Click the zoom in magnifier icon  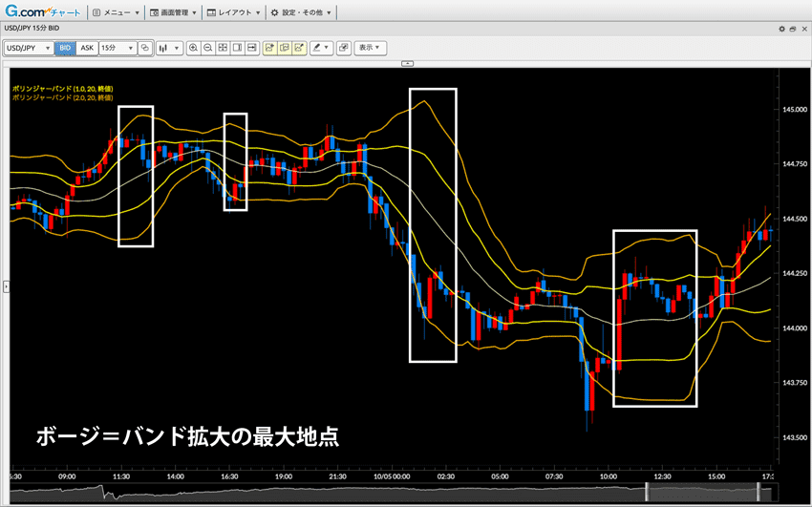(x=193, y=47)
